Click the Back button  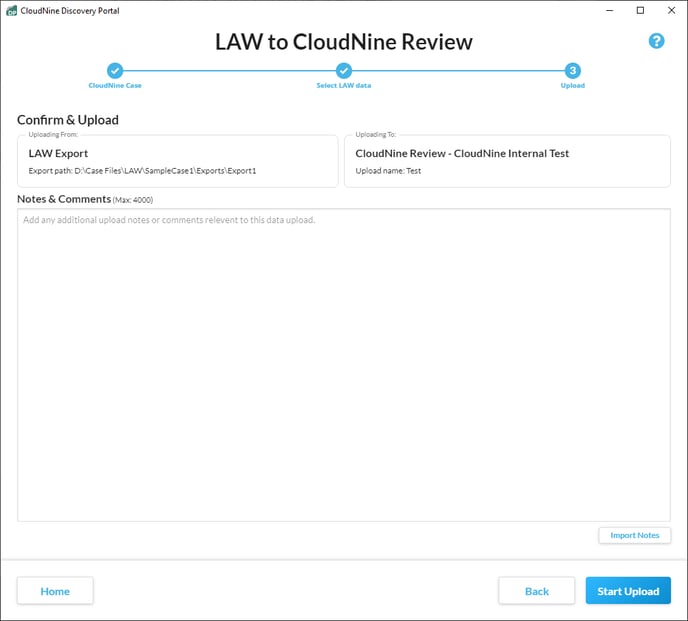(x=537, y=591)
